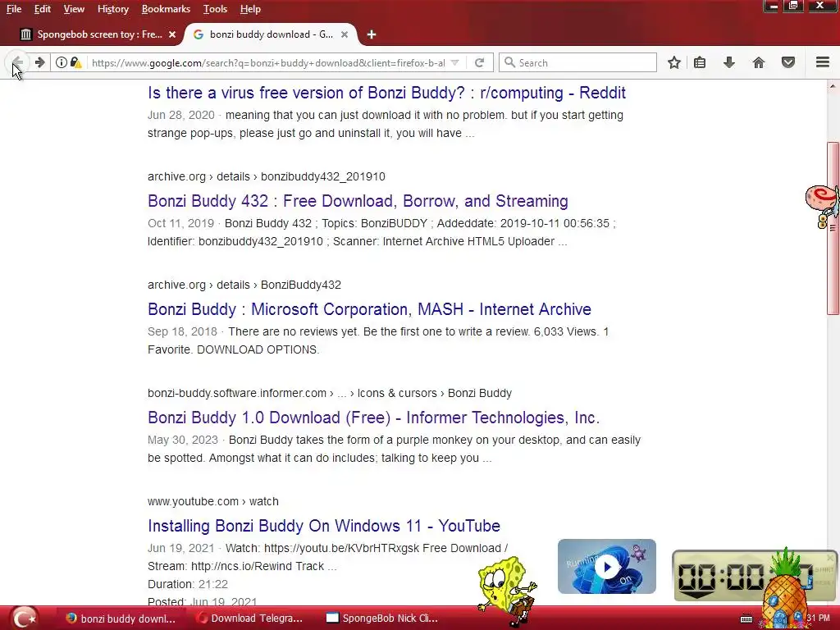Click the toolbar Search box
The height and width of the screenshot is (630, 840).
pyautogui.click(x=577, y=62)
